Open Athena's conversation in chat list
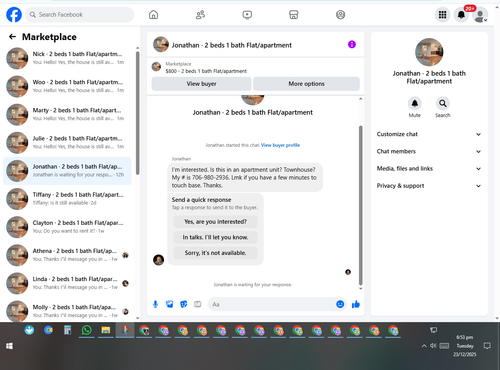The image size is (500, 370). point(67,255)
